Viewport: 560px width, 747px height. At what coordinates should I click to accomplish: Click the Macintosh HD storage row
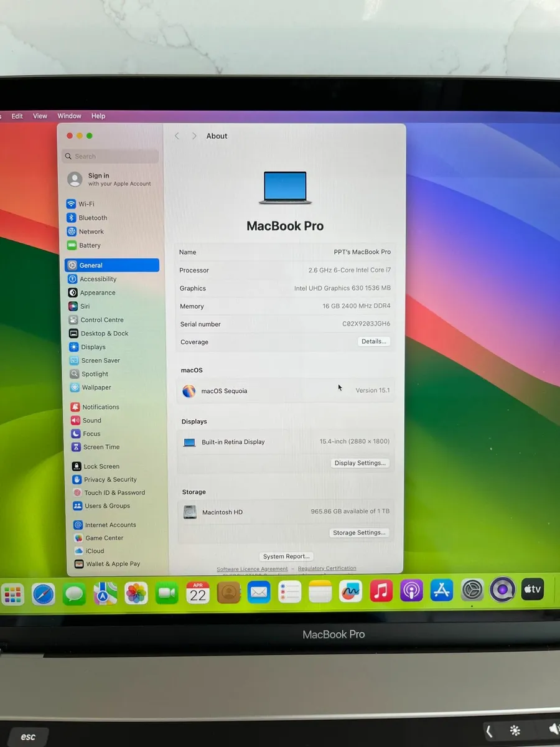click(286, 512)
